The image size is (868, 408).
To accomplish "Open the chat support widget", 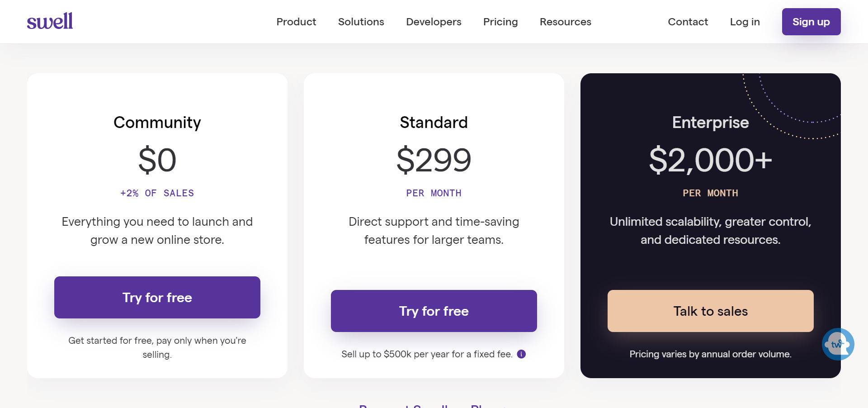I will click(838, 344).
